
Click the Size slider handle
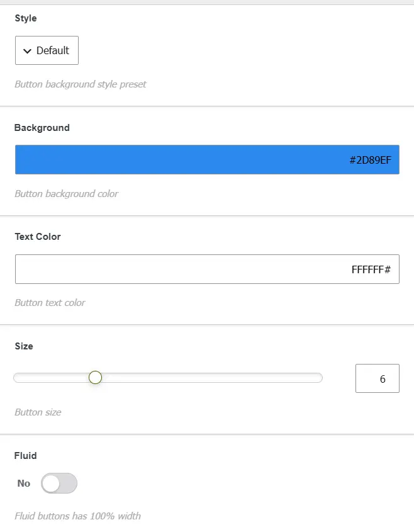[x=95, y=377]
